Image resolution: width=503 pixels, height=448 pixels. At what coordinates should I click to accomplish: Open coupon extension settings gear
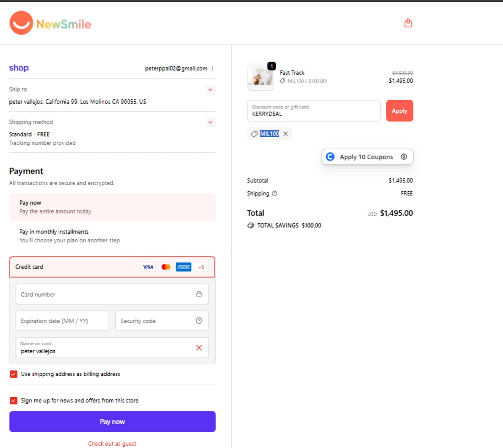click(404, 157)
